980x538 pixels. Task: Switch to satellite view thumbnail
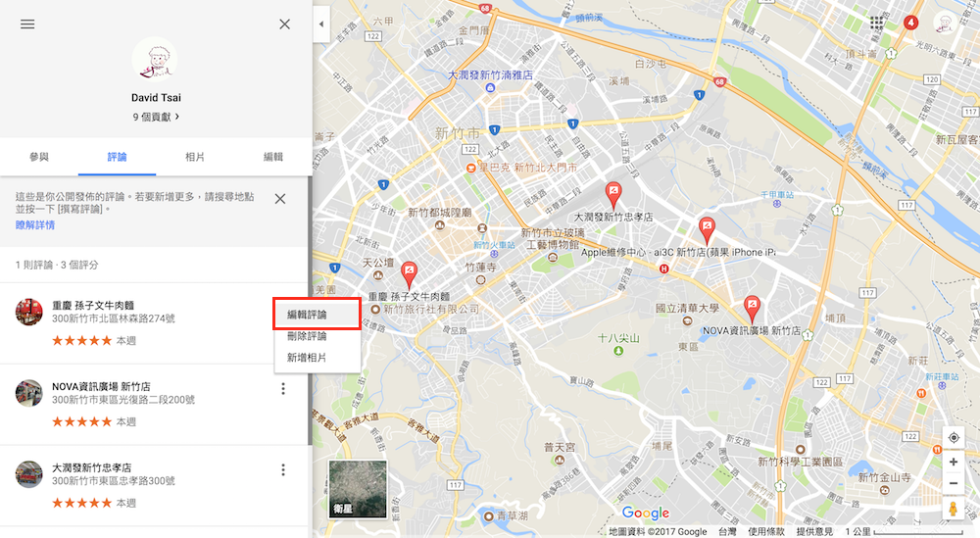358,489
